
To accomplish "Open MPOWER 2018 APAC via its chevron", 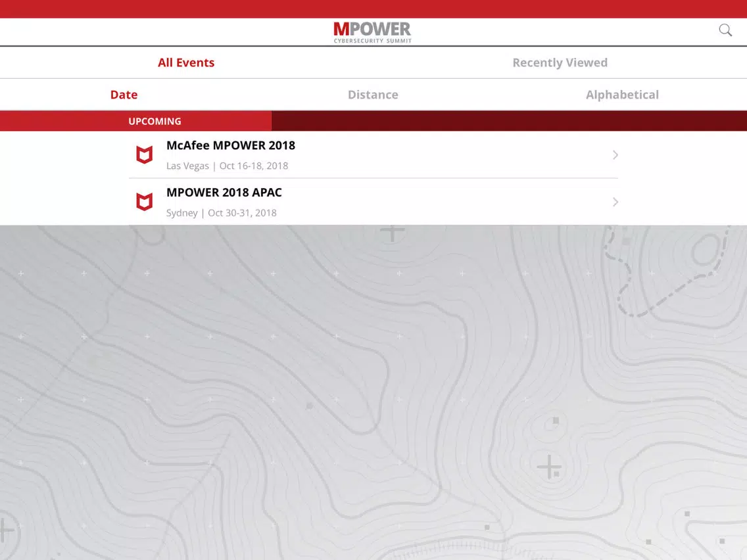I will (615, 202).
